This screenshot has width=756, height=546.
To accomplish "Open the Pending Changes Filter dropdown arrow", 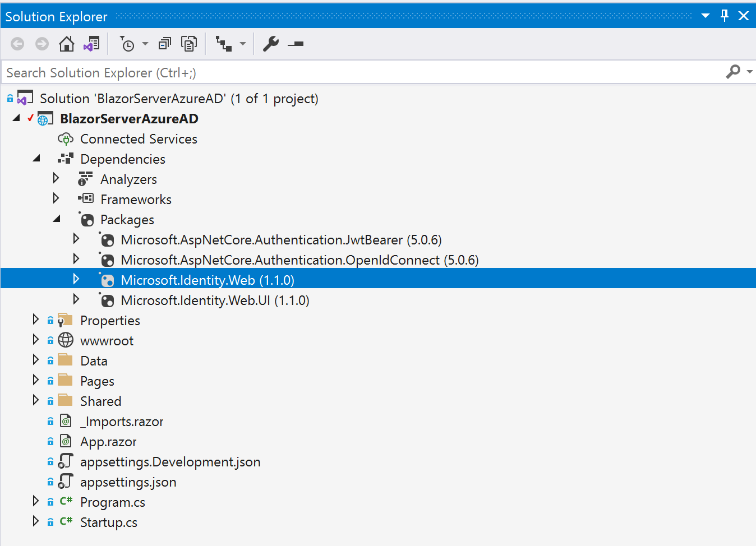I will coord(145,43).
